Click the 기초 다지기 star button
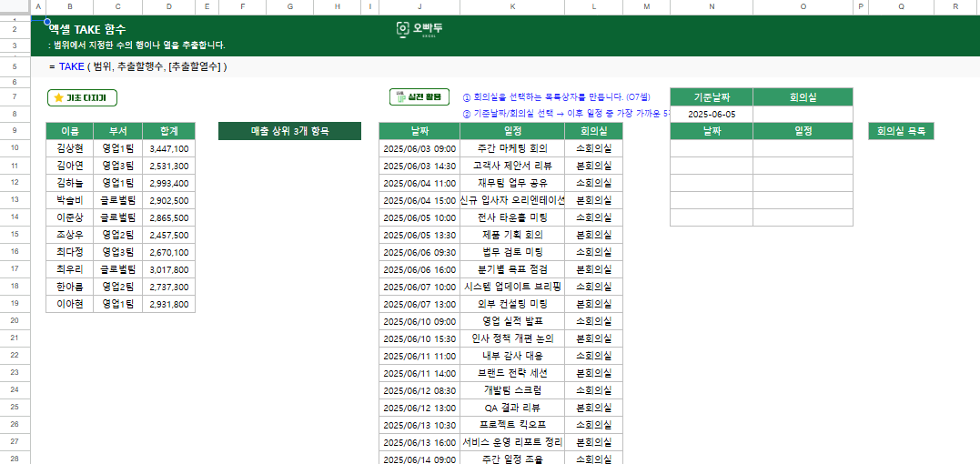Viewport: 980px width, 464px height. point(82,97)
